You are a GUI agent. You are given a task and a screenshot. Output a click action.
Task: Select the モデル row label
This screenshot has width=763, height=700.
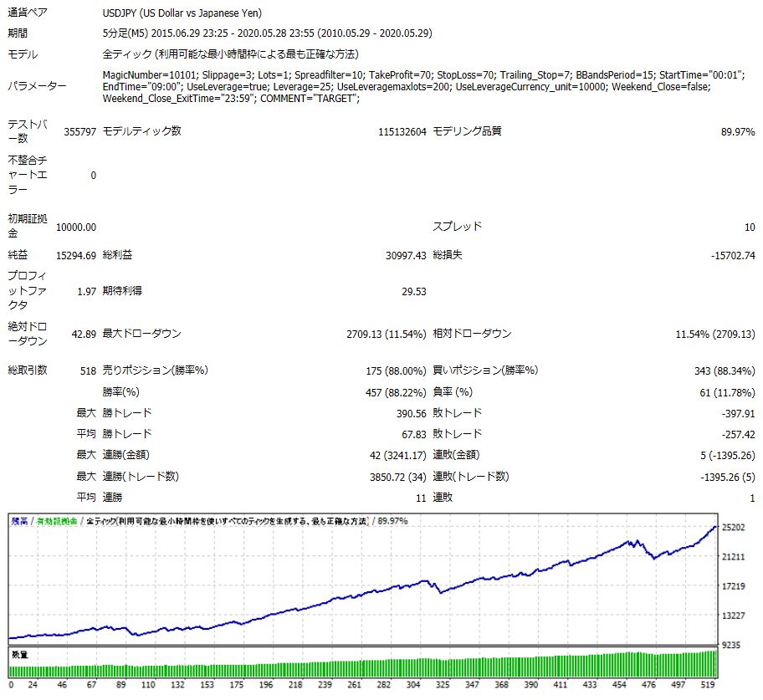(23, 54)
